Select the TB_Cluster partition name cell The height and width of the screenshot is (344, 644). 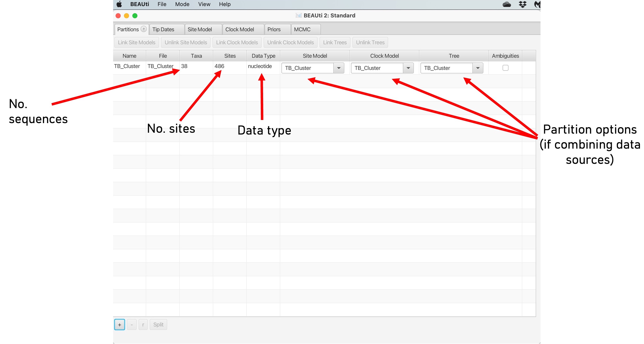[x=127, y=66]
